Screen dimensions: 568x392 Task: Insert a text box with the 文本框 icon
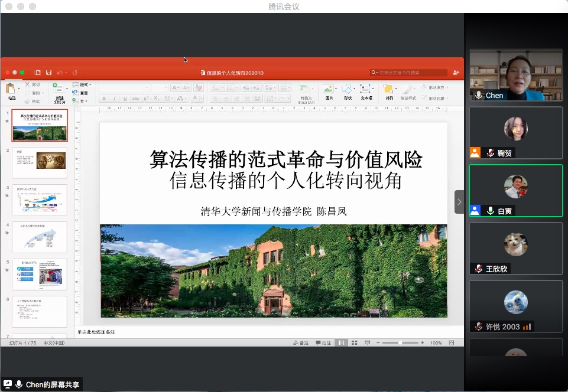tap(364, 89)
